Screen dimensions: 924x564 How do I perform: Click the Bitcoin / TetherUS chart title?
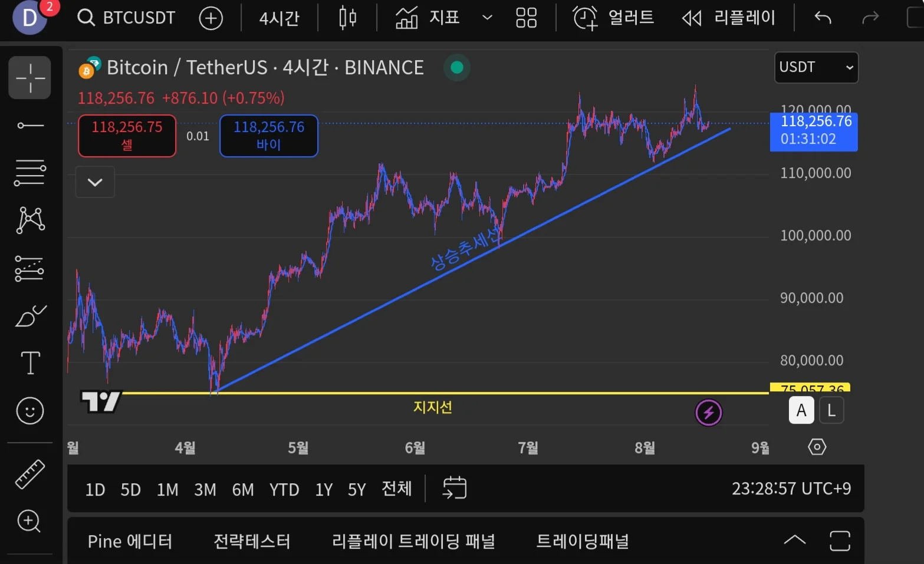point(265,68)
